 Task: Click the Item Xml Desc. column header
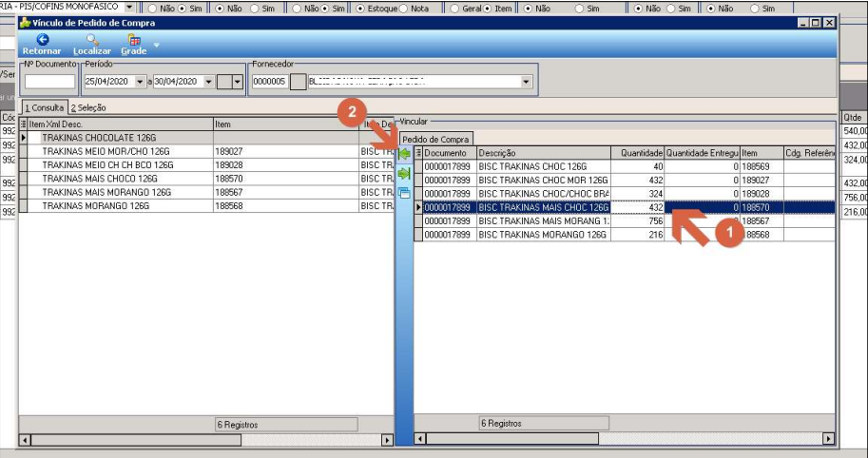(120, 124)
